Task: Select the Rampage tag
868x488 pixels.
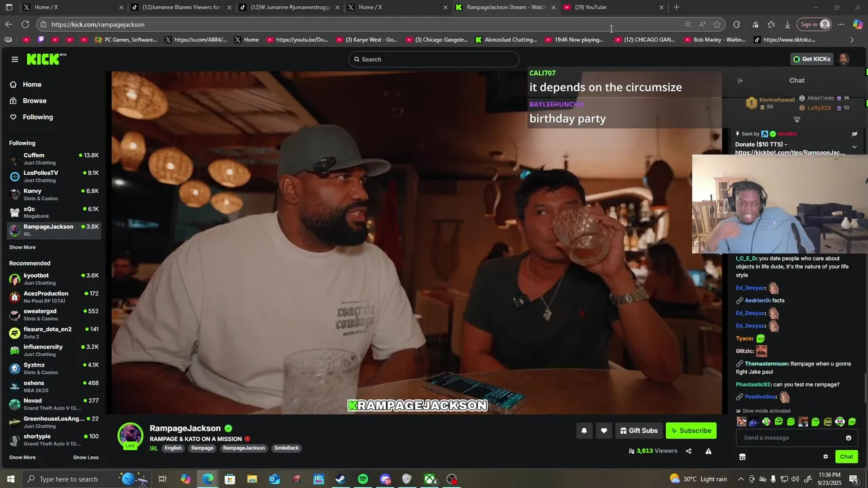Action: pyautogui.click(x=202, y=448)
